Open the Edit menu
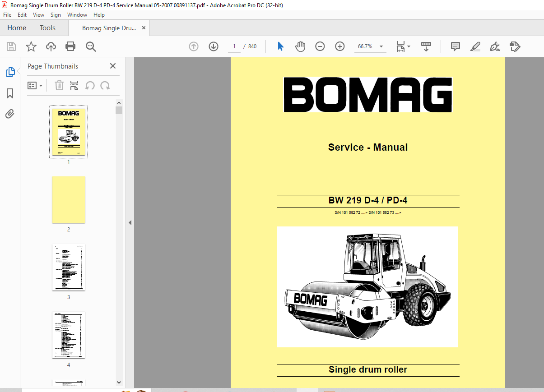The width and height of the screenshot is (544, 392). coord(22,15)
